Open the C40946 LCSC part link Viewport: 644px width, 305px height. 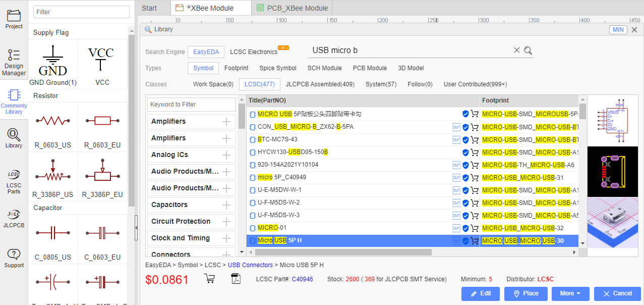point(302,279)
